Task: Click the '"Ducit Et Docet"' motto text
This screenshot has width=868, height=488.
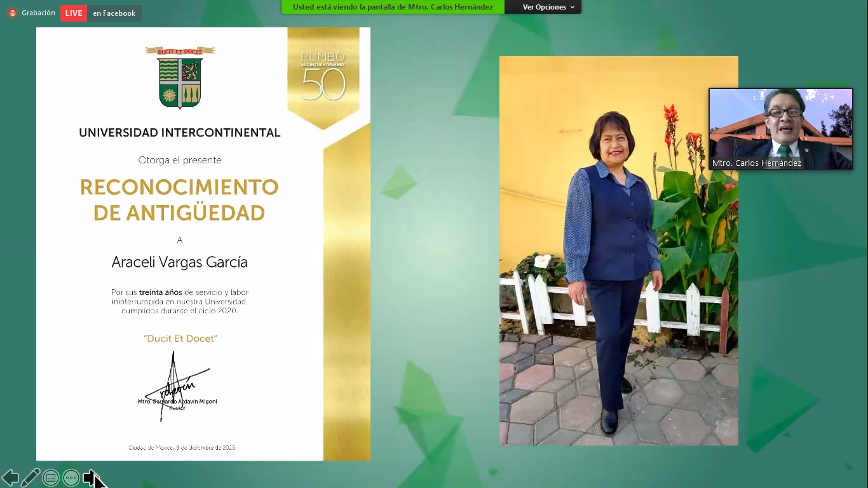Action: tap(180, 339)
